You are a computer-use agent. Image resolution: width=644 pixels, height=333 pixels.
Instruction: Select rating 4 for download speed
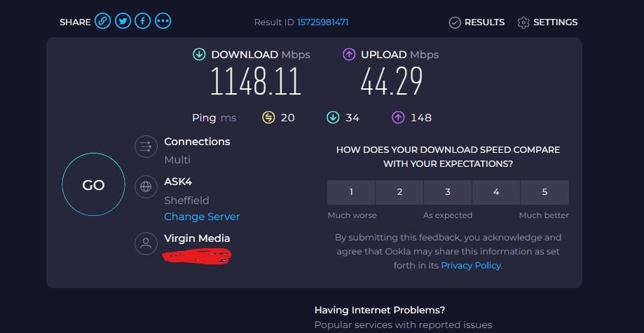click(x=496, y=192)
